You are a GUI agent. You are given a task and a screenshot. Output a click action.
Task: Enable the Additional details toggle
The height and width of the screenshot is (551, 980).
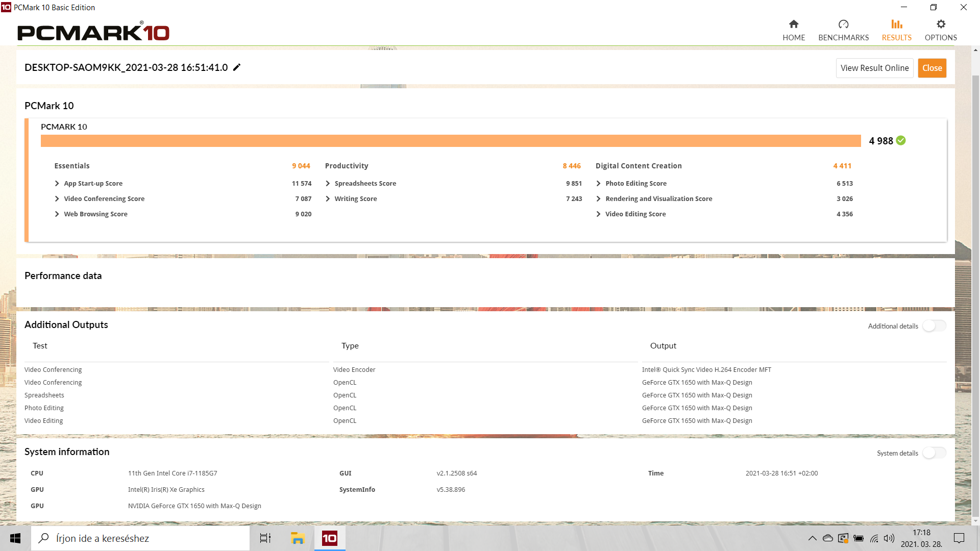tap(934, 326)
